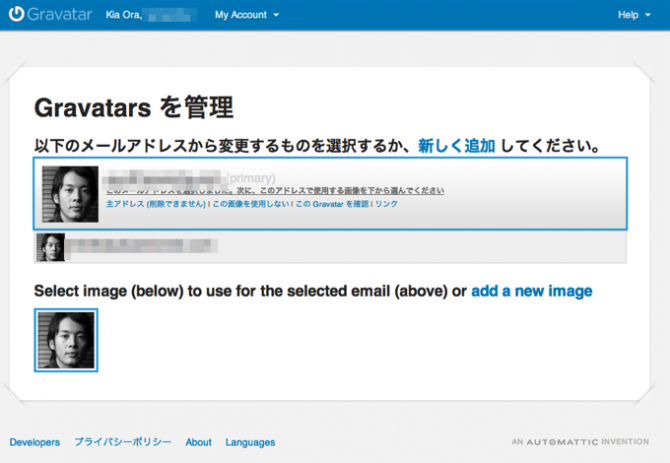Click the avatar in the primary email row
The image size is (670, 463).
(70, 194)
